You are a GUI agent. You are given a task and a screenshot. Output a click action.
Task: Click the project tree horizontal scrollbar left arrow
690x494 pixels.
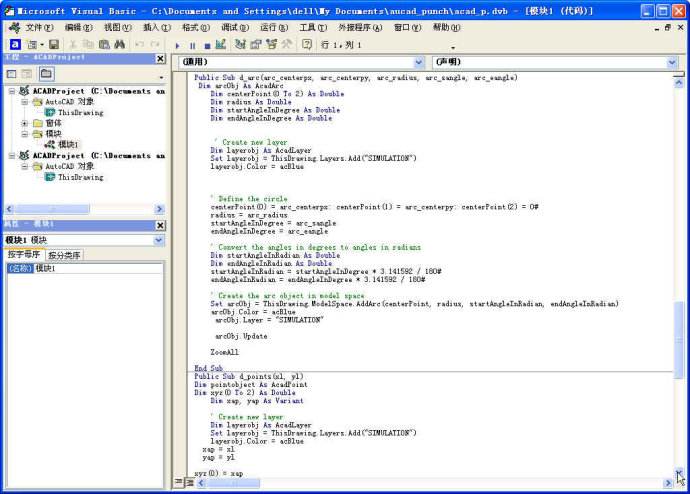(9, 209)
